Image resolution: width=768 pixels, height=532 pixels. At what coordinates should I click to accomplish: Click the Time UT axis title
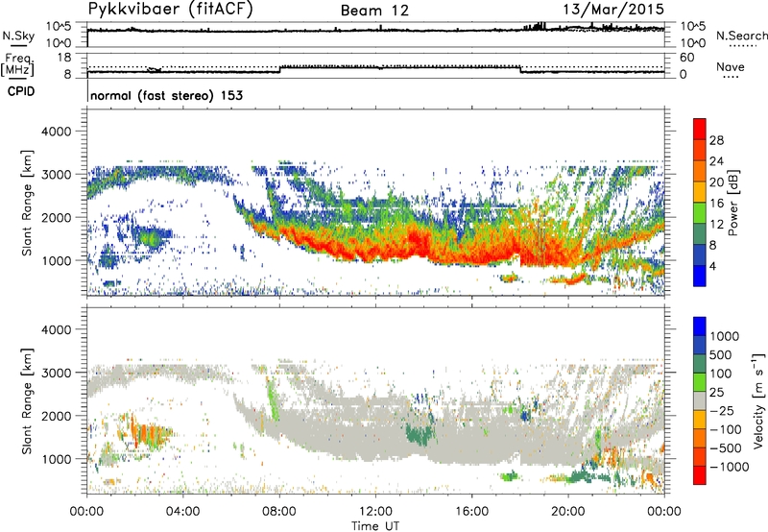375,526
